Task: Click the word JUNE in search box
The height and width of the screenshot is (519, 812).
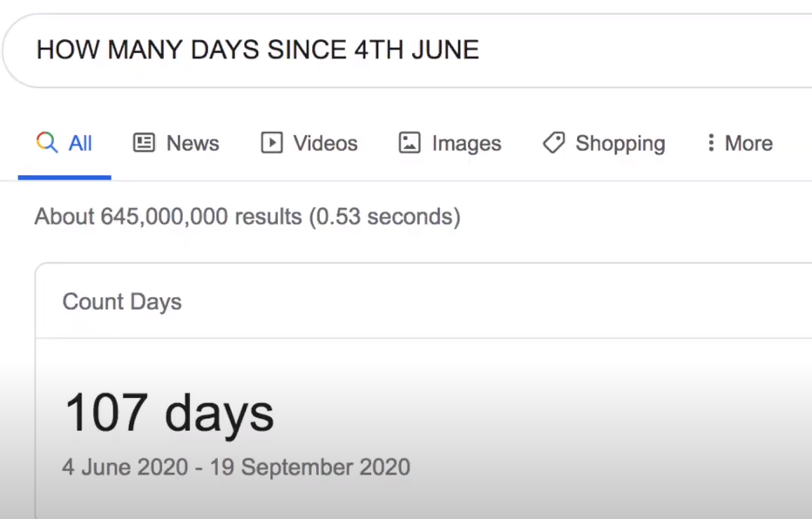Action: click(x=445, y=51)
